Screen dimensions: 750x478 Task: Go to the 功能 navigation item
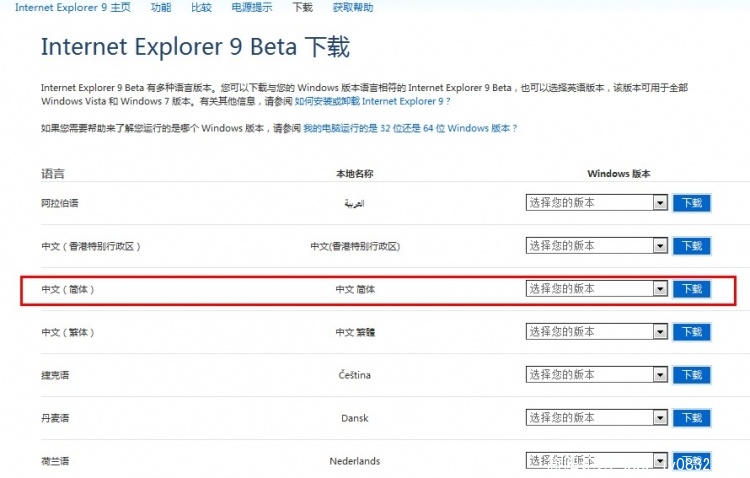[x=161, y=7]
